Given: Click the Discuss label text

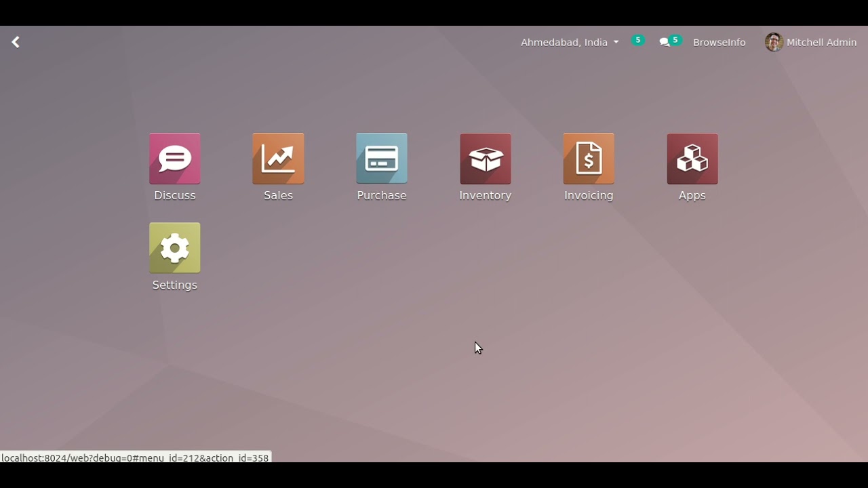Looking at the screenshot, I should tap(175, 195).
